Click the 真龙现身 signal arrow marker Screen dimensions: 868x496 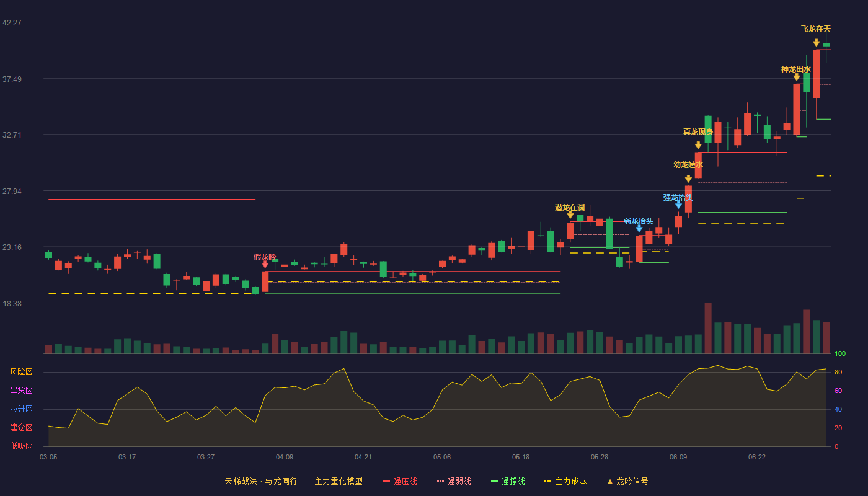698,146
